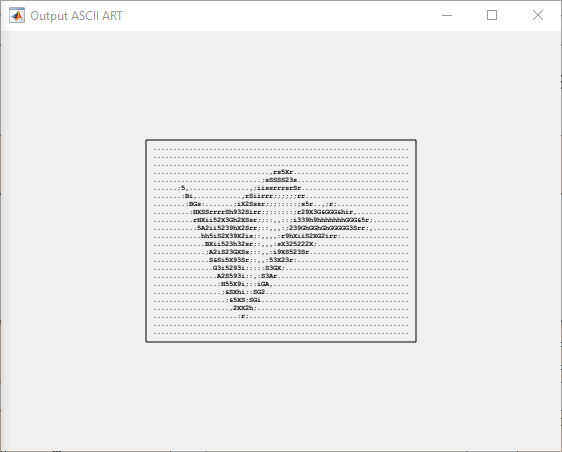The height and width of the screenshot is (452, 562).
Task: Click the top dotted line of the text box
Action: (x=281, y=149)
